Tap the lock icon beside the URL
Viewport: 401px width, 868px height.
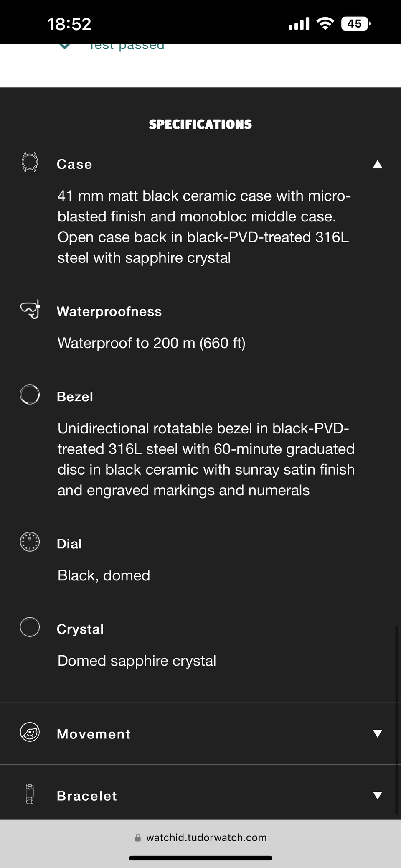click(138, 837)
